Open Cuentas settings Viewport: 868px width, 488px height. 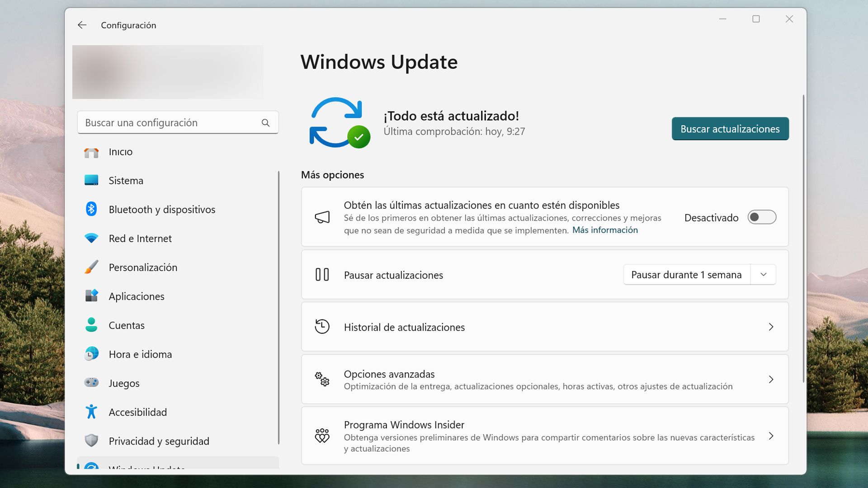coord(177,325)
